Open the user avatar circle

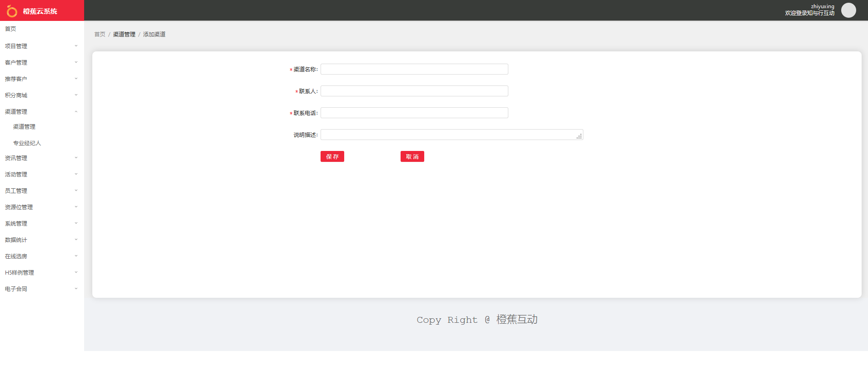coord(848,10)
